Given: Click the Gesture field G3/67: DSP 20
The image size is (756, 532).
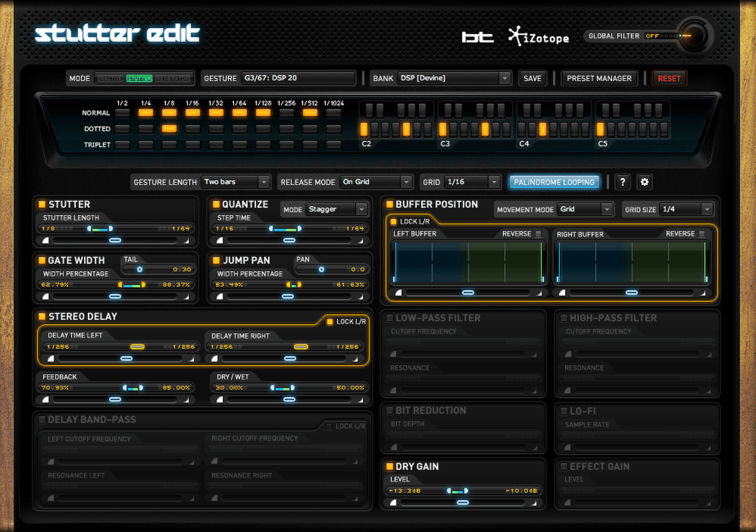Looking at the screenshot, I should coord(298,78).
